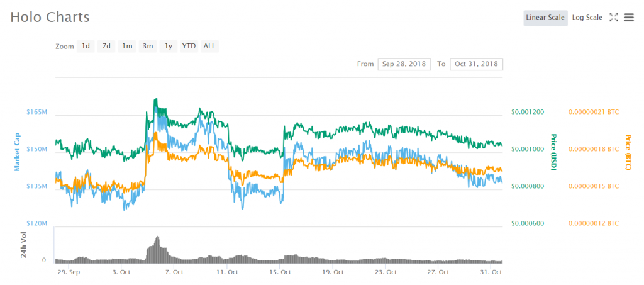
Task: Set zoom range to YTD
Action: coord(189,46)
